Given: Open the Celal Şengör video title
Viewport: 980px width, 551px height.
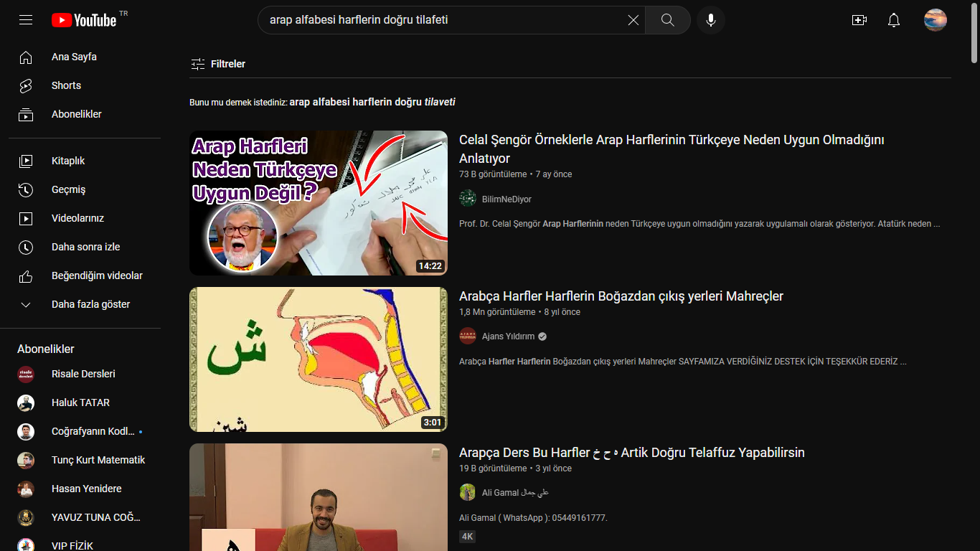Looking at the screenshot, I should (672, 149).
